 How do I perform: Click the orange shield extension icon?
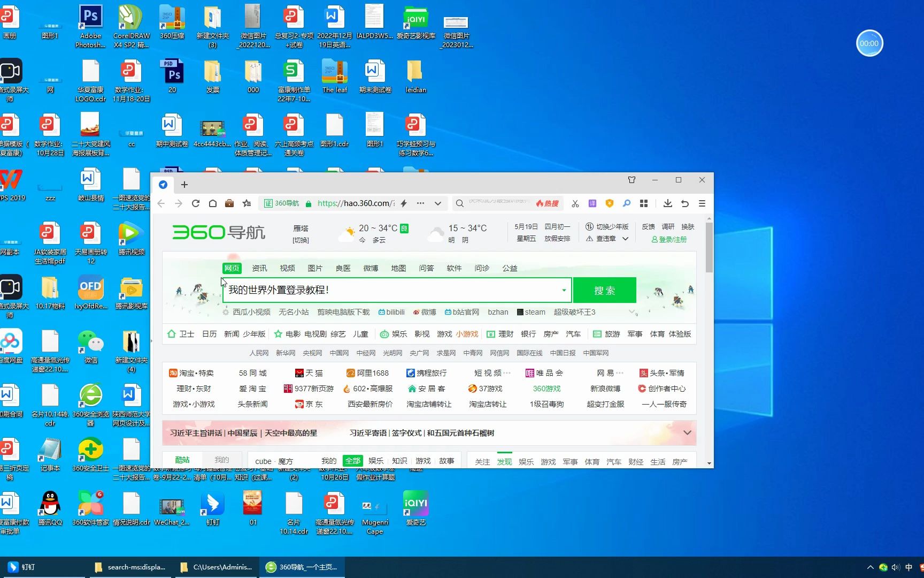tap(610, 203)
